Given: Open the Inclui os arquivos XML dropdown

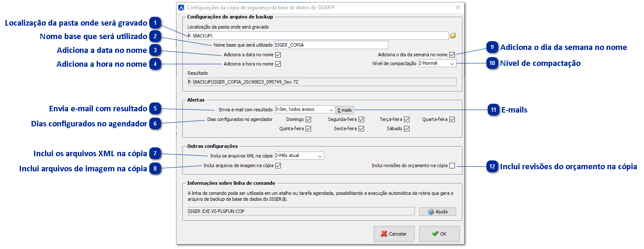Looking at the screenshot, I should coord(320,155).
